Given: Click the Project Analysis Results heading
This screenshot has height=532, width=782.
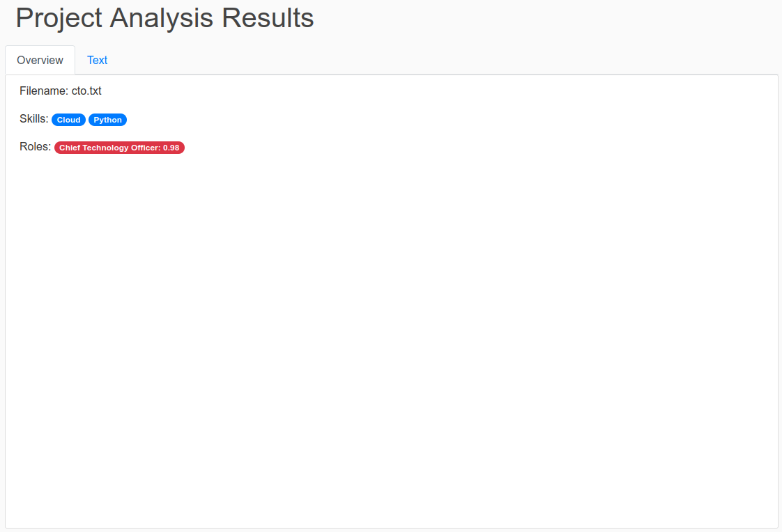Looking at the screenshot, I should click(164, 18).
